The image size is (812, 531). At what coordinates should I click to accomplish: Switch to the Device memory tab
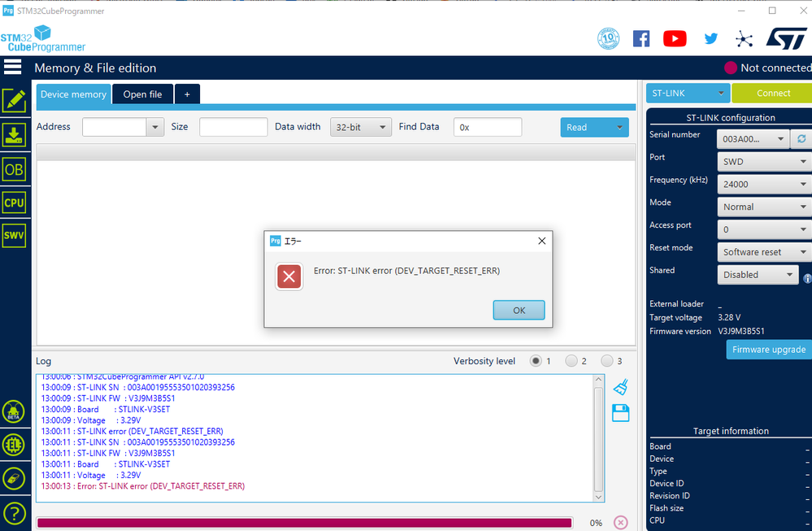pos(73,94)
